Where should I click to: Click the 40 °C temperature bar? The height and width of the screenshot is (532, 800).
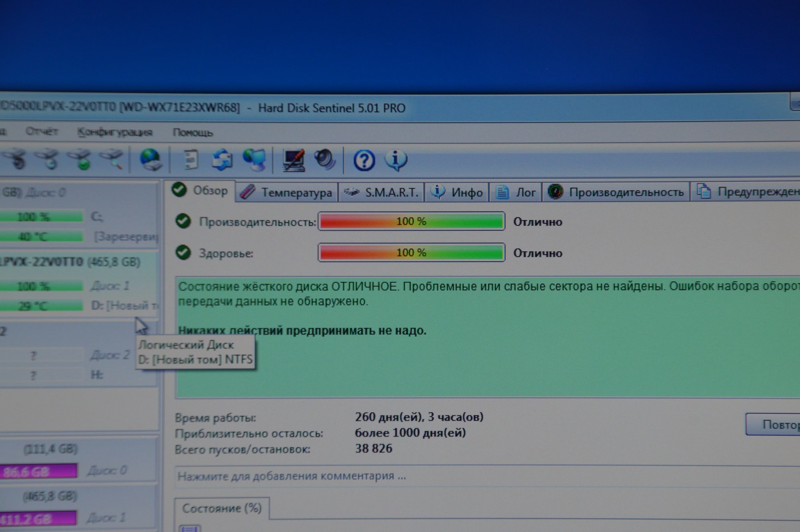[41, 236]
